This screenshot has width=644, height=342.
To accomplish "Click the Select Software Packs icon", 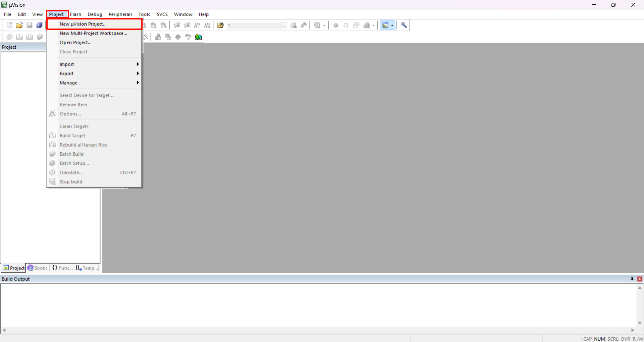I will coord(188,37).
